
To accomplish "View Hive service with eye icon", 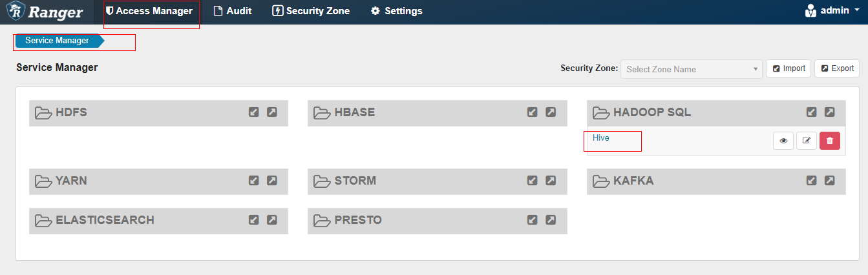I will (783, 141).
